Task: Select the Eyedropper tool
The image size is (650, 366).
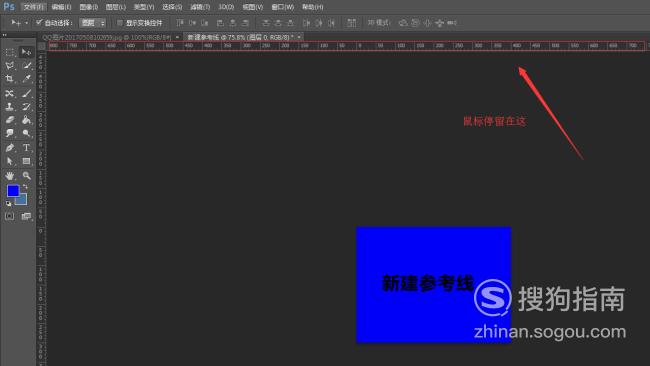Action: pos(26,79)
